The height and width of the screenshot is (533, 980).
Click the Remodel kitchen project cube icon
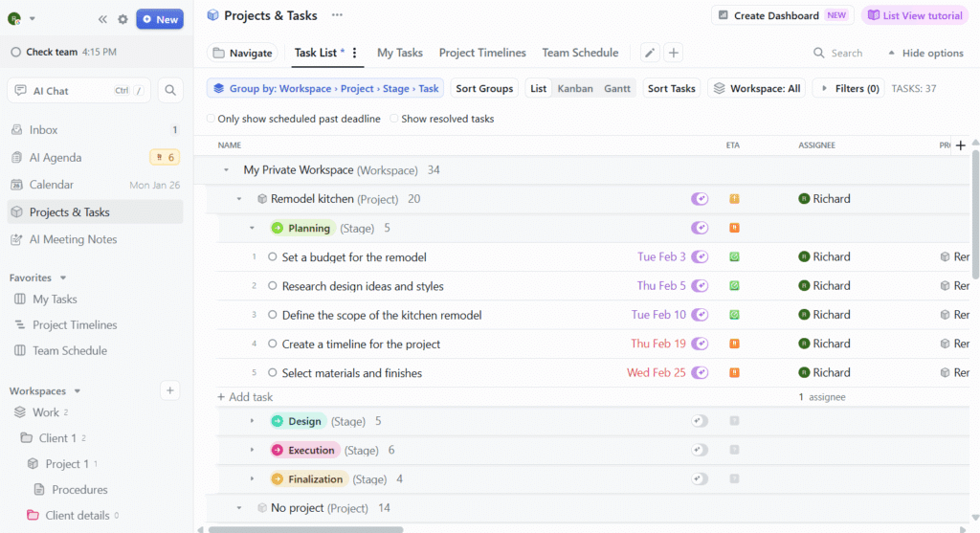(262, 199)
